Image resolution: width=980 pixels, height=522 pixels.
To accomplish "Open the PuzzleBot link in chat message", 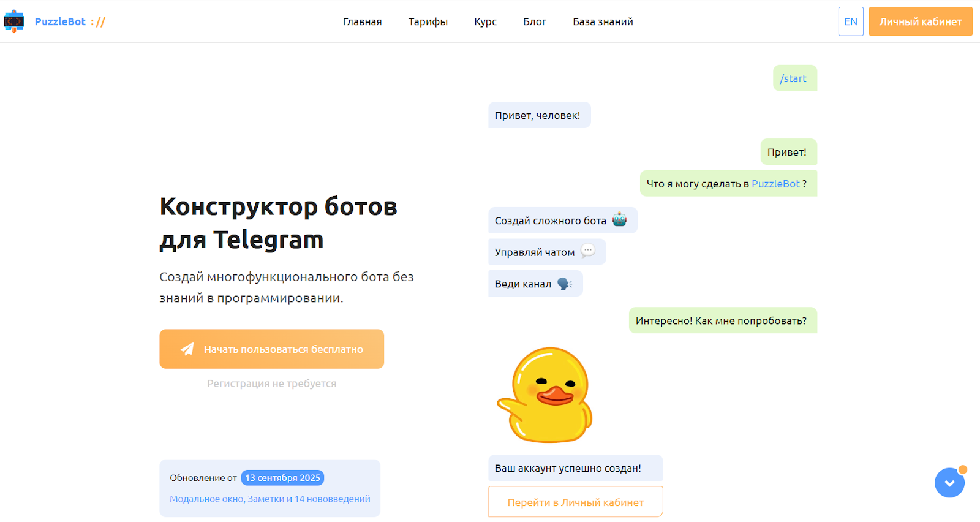I will [x=775, y=184].
